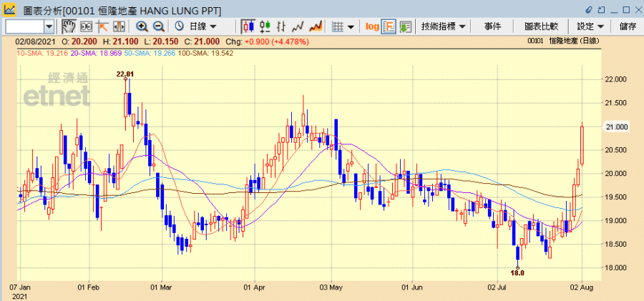Image resolution: width=644 pixels, height=301 pixels.
Task: Click the 事件 button
Action: tap(492, 26)
